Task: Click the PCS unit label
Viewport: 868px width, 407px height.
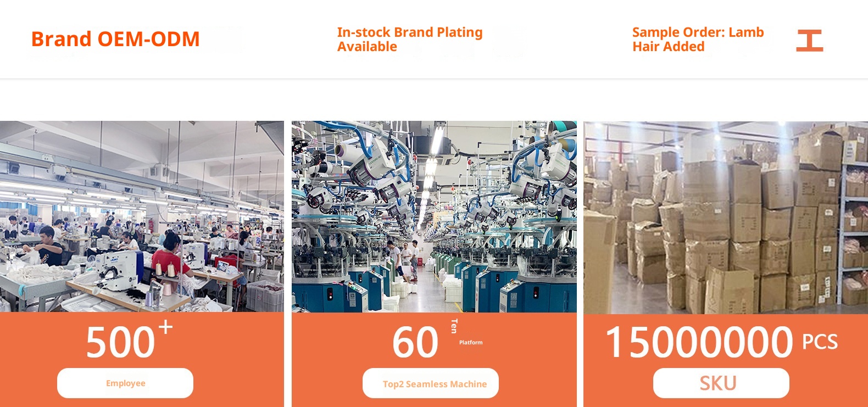Action: [x=820, y=342]
